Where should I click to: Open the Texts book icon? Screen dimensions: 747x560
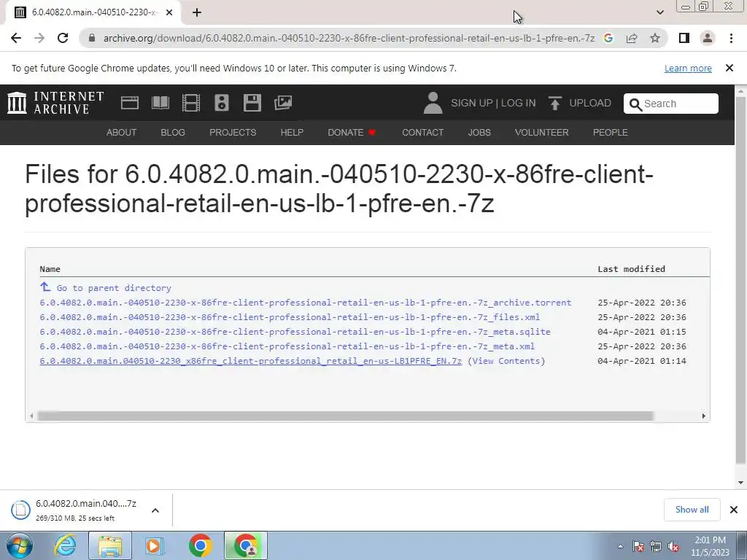pyautogui.click(x=160, y=103)
